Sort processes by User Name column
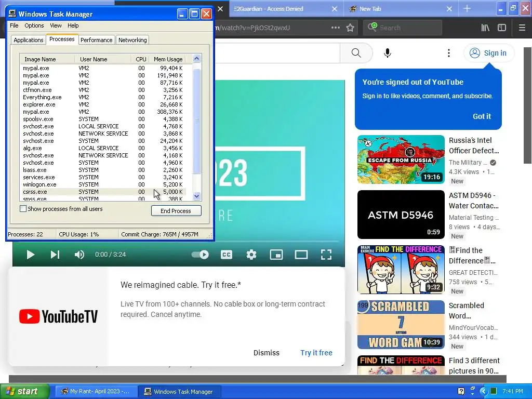Screen dimensions: 532x399 (103, 59)
